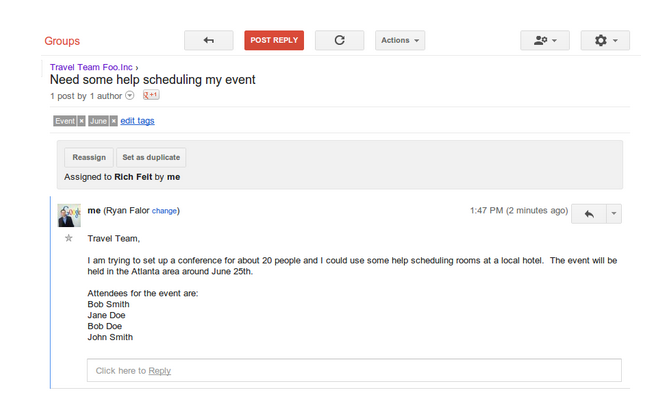Viewport: 671px width, 408px height.
Task: Expand the author details circle arrow
Action: [x=130, y=95]
